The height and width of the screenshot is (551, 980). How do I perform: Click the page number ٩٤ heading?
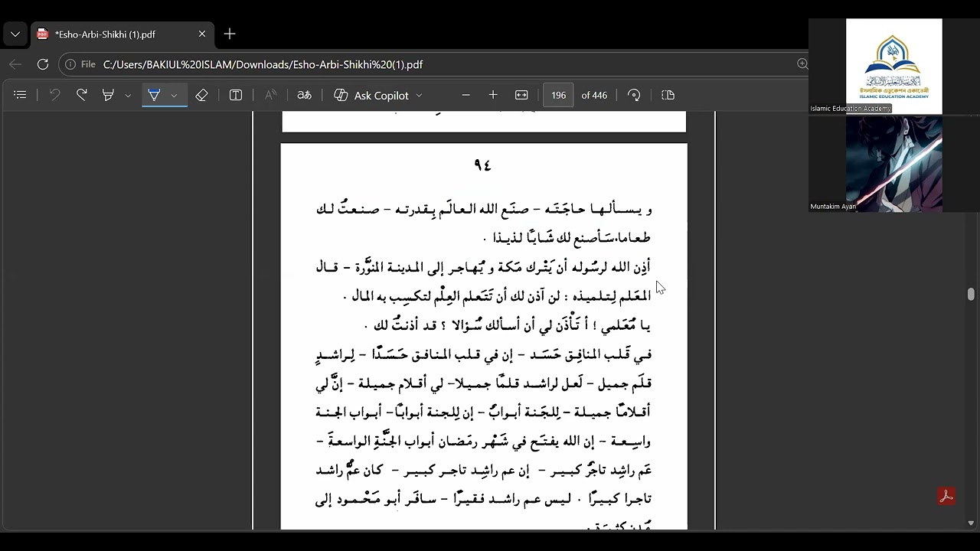pyautogui.click(x=482, y=165)
